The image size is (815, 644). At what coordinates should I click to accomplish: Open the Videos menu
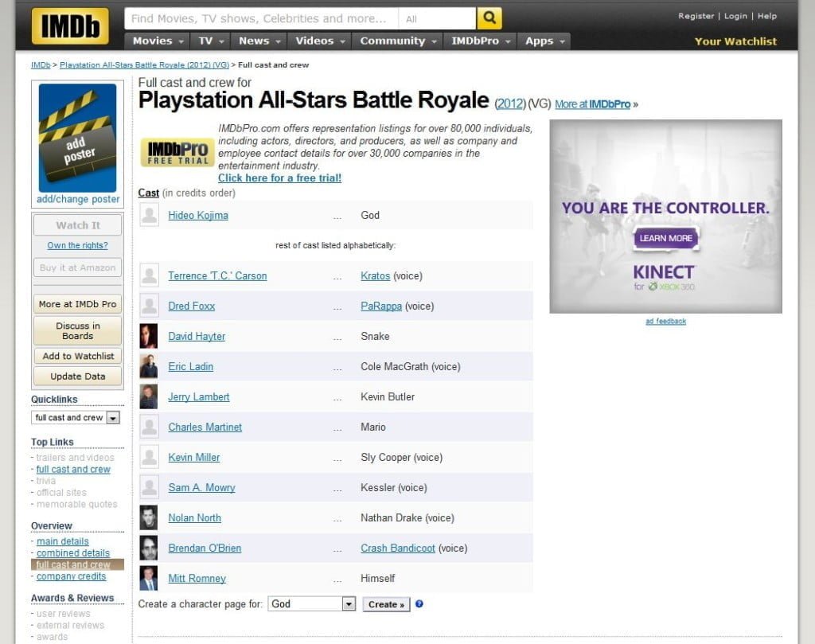(320, 41)
